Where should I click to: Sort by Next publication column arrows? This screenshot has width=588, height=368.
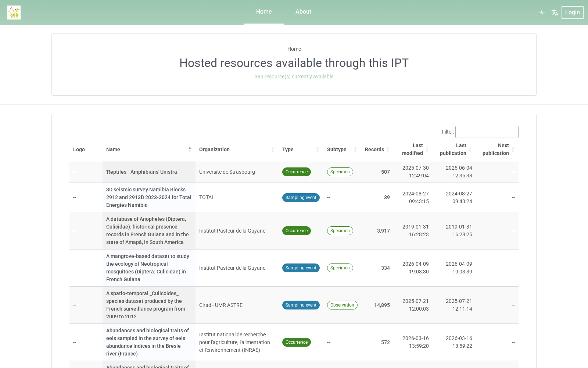coord(513,149)
